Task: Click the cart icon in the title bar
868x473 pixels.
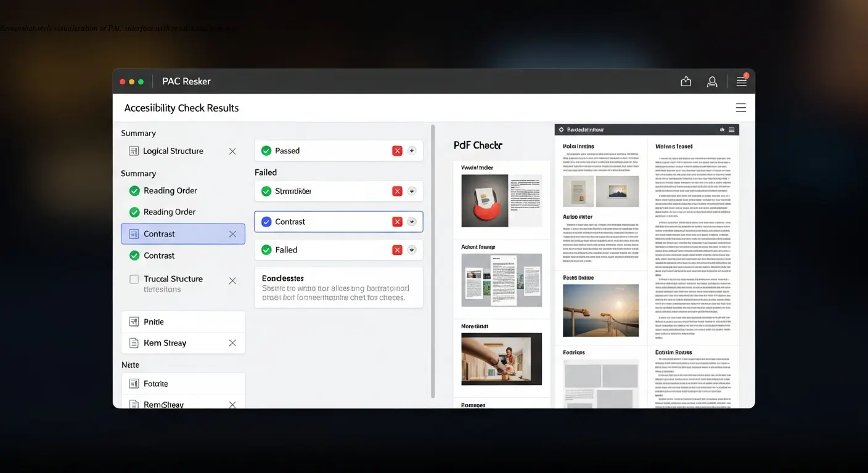Action: point(686,81)
